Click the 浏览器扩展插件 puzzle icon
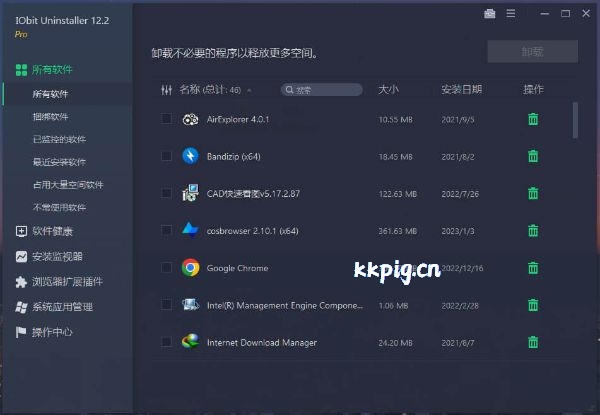 point(21,282)
